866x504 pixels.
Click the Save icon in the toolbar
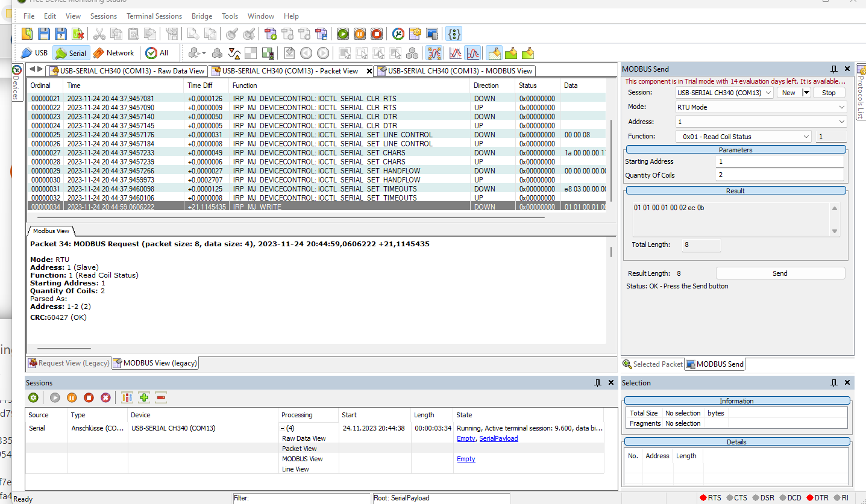(44, 34)
